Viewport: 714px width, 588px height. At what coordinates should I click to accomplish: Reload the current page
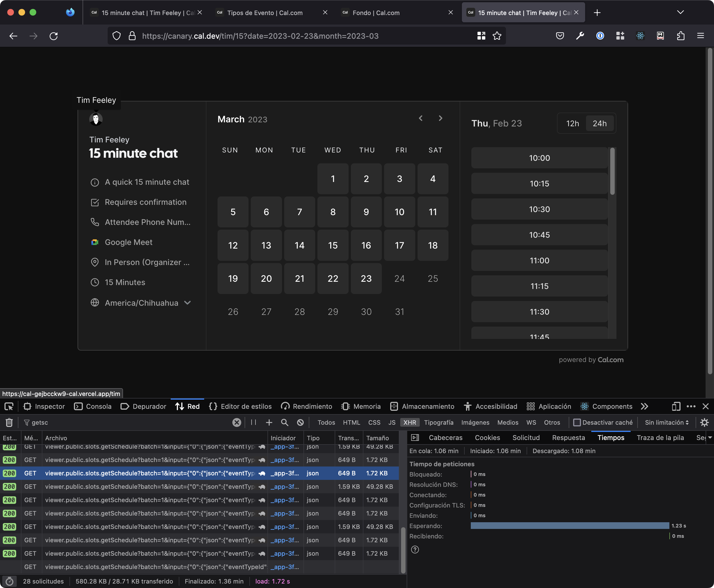point(54,36)
